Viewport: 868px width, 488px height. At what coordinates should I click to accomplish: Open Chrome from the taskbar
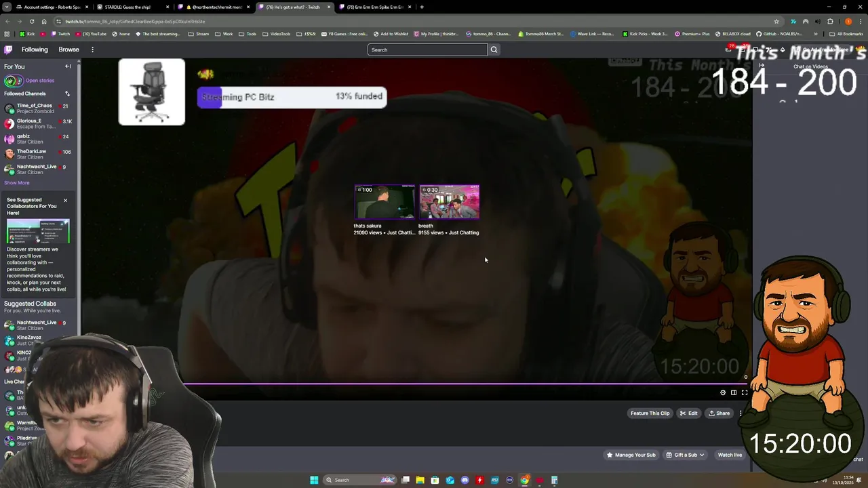point(525,480)
